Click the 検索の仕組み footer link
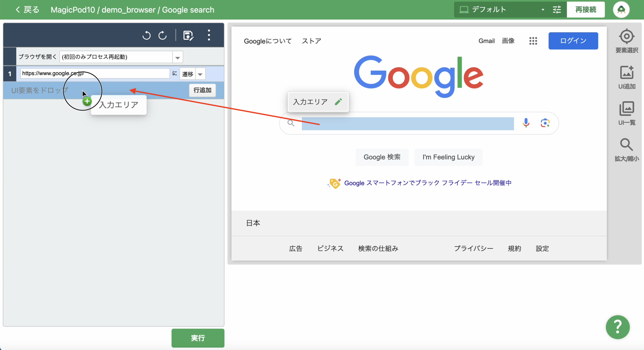Image resolution: width=644 pixels, height=350 pixels. (x=378, y=248)
